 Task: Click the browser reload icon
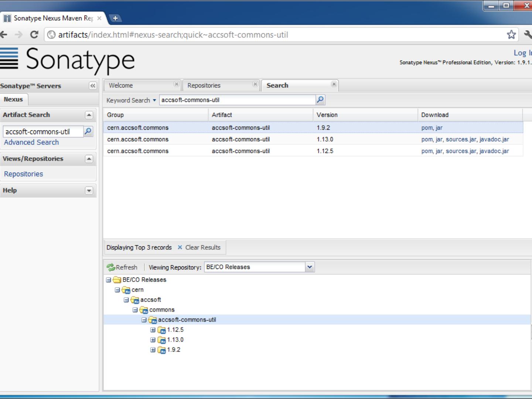(x=34, y=35)
